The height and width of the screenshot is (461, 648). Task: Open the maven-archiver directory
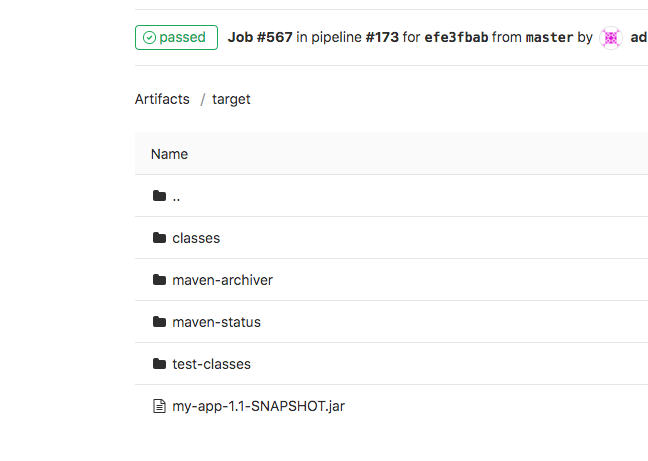click(x=222, y=280)
